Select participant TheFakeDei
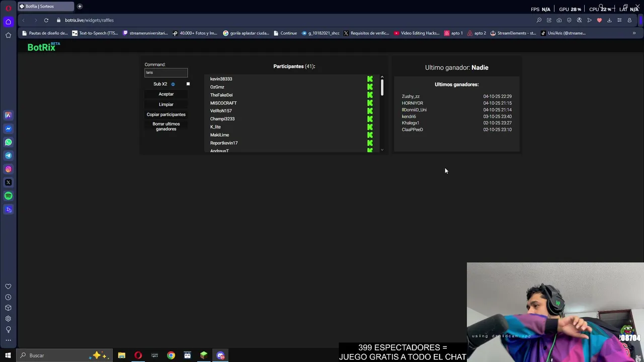This screenshot has height=362, width=644. pyautogui.click(x=221, y=95)
